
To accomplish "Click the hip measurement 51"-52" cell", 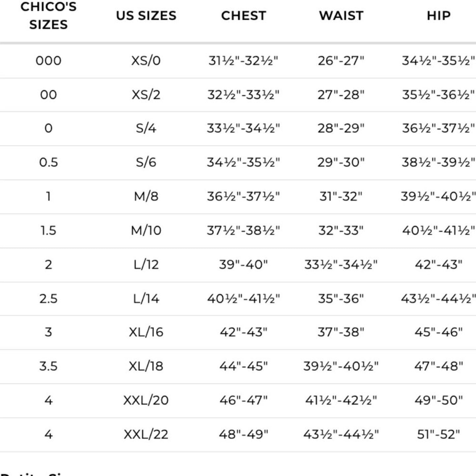I will pyautogui.click(x=438, y=434).
